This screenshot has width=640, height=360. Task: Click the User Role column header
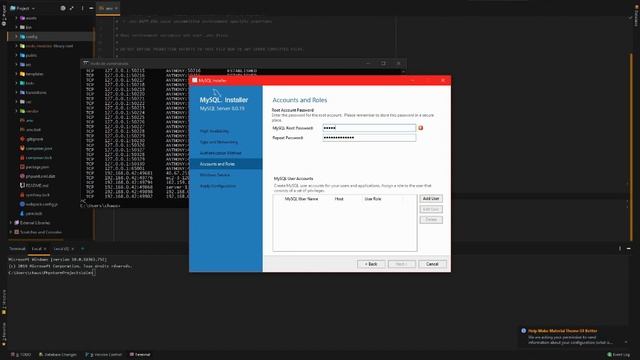373,199
